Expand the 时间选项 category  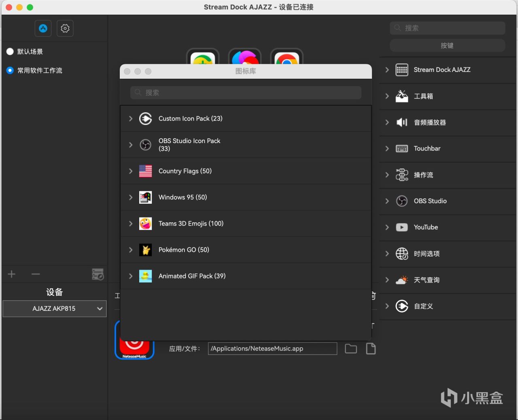coord(387,253)
